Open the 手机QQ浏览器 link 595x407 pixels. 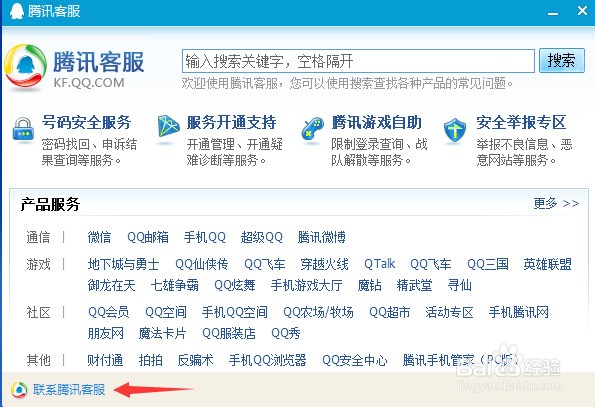click(268, 360)
